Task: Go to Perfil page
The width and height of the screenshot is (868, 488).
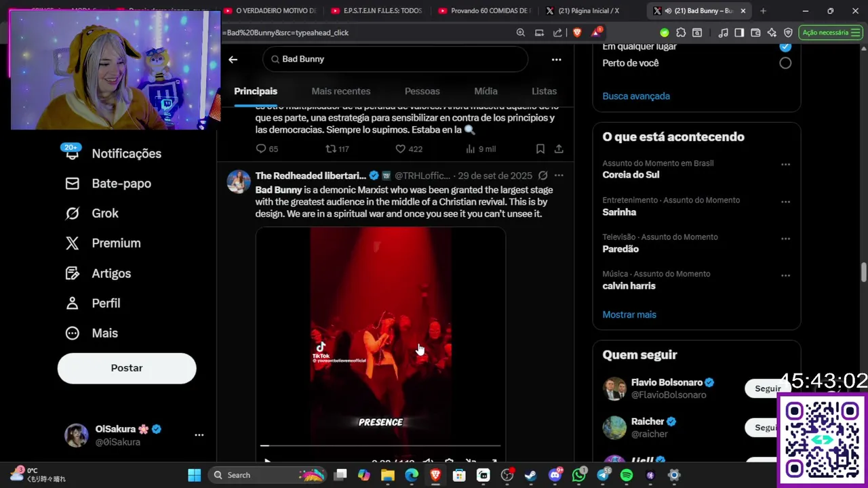Action: coord(92,304)
